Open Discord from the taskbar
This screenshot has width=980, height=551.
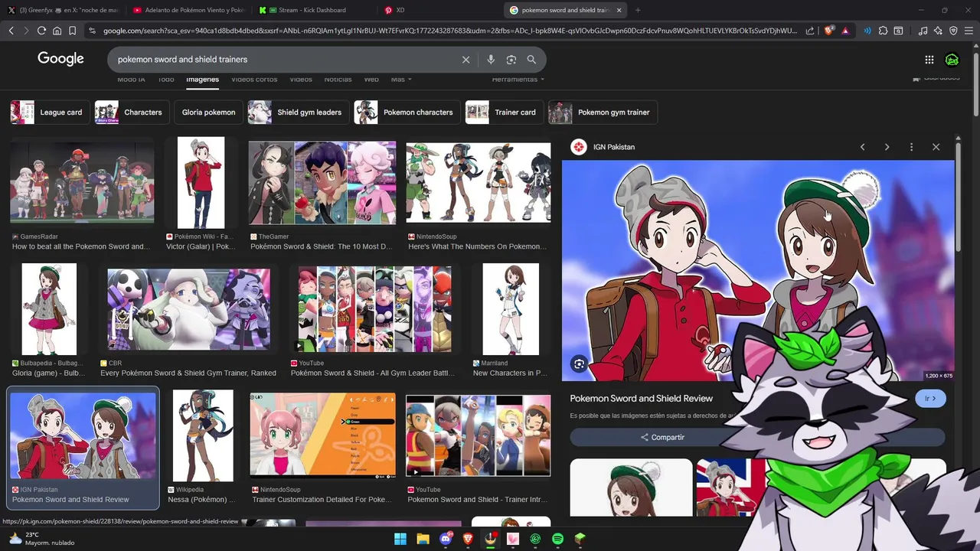tap(446, 539)
